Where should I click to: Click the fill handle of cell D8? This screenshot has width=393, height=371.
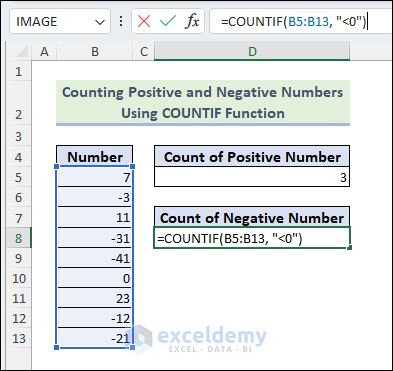pos(349,248)
